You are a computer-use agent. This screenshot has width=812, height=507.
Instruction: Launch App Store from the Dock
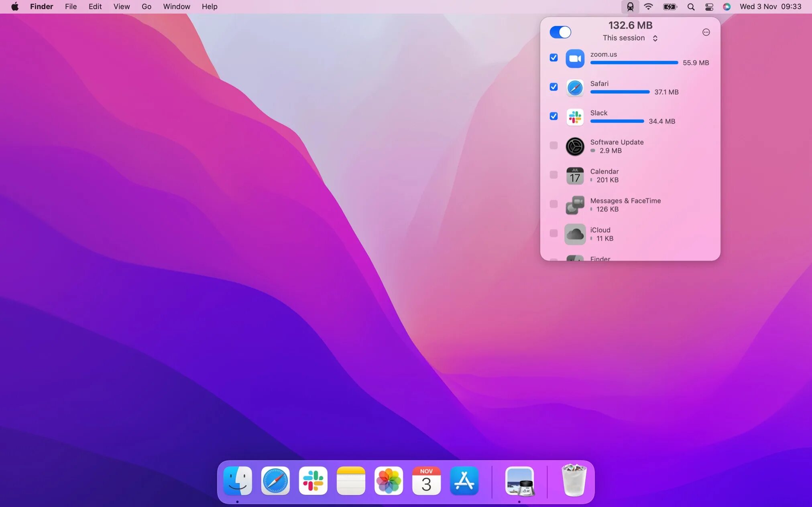coord(464,481)
